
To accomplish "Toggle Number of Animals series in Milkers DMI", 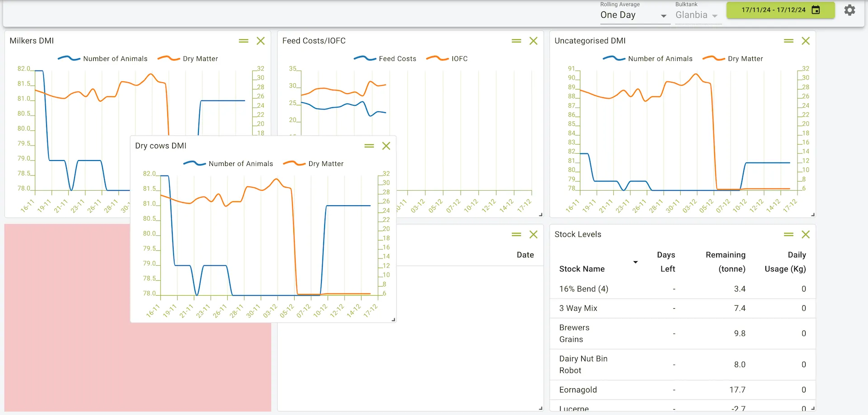I will click(x=115, y=59).
